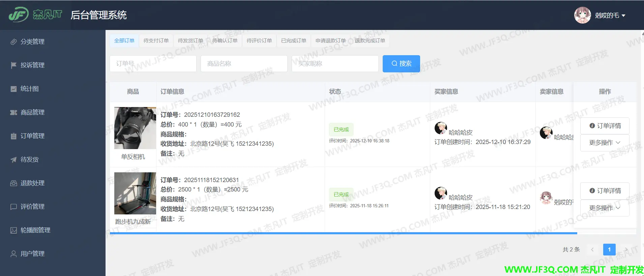This screenshot has height=276, width=644.
Task: Open 统计图 via its chart icon
Action: pos(13,89)
